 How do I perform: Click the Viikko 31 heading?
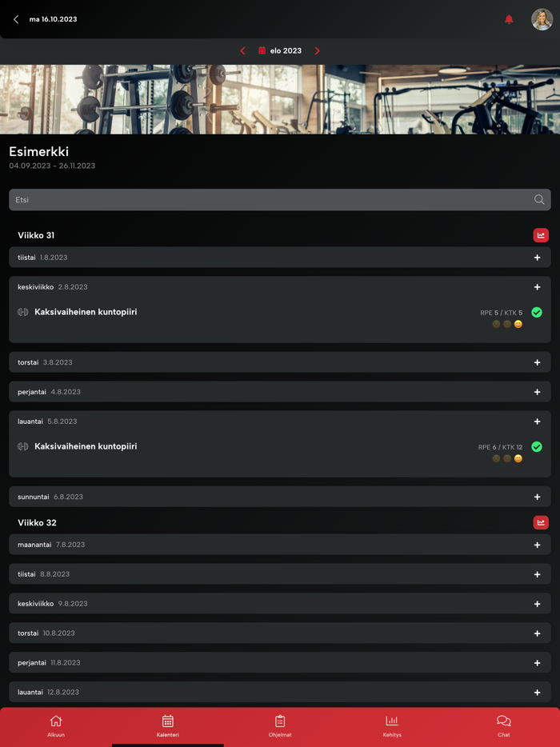pyautogui.click(x=37, y=235)
